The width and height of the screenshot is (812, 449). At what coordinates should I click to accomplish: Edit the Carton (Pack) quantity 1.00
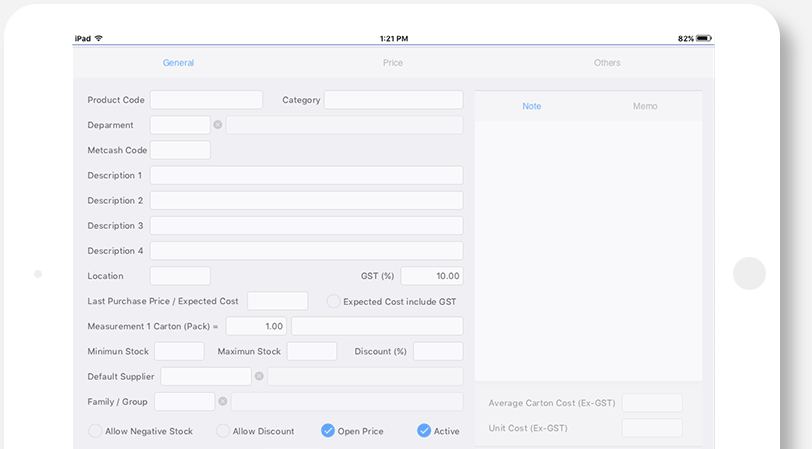(x=256, y=326)
